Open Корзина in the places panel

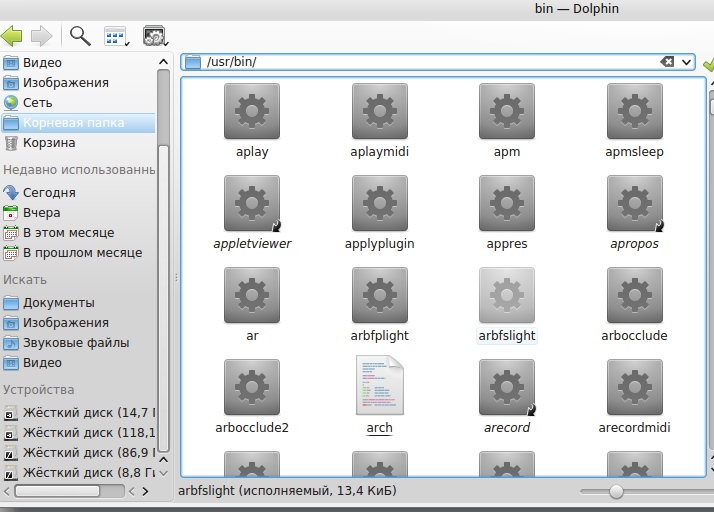(49, 143)
